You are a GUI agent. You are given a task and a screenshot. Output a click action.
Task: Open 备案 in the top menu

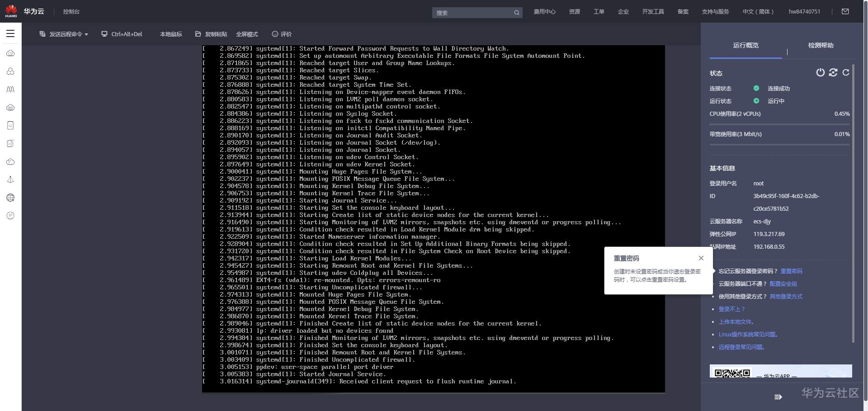(683, 12)
